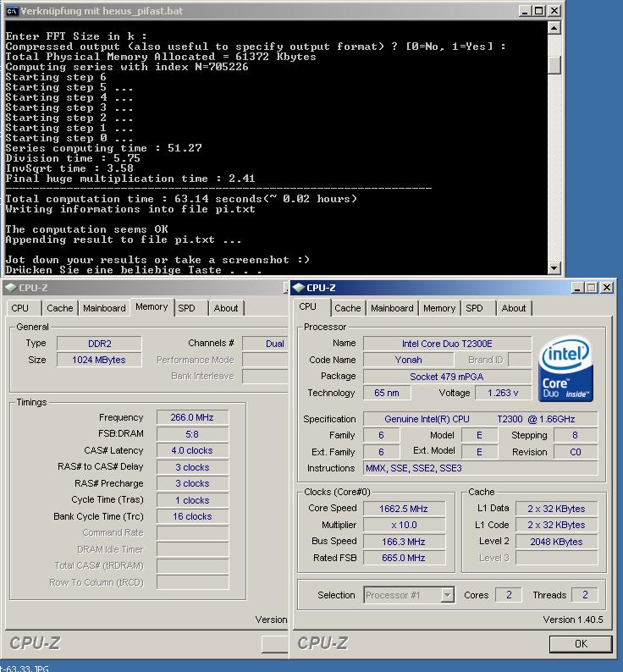Close the front CPU-Z window

click(607, 288)
